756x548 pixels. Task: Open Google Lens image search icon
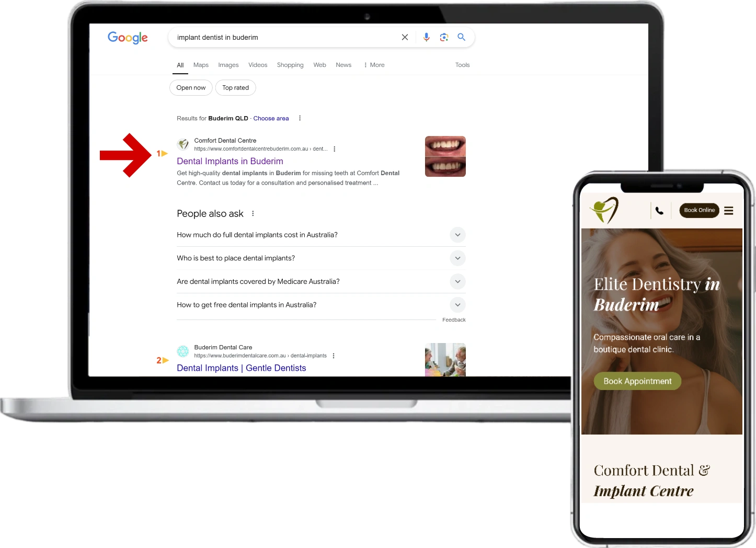click(x=444, y=37)
